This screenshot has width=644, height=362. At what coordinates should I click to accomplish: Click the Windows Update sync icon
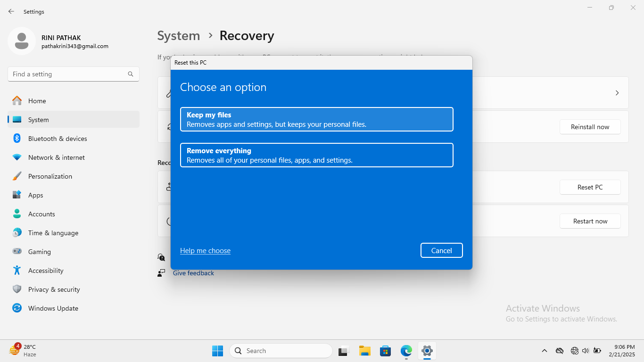(17, 308)
